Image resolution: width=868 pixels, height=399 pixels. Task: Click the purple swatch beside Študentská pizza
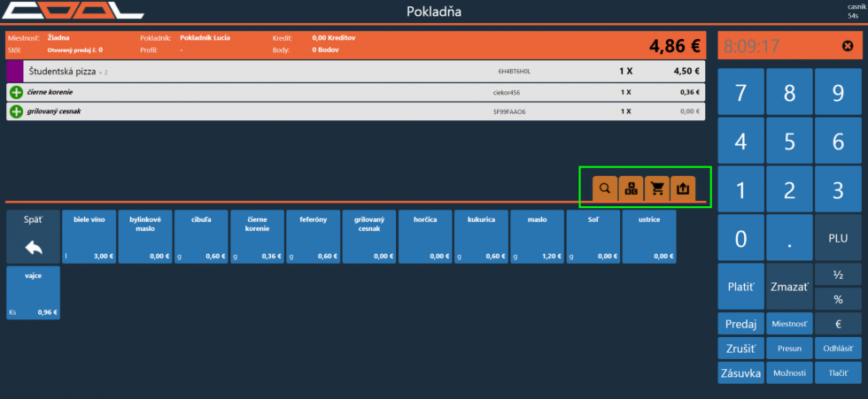tap(13, 71)
